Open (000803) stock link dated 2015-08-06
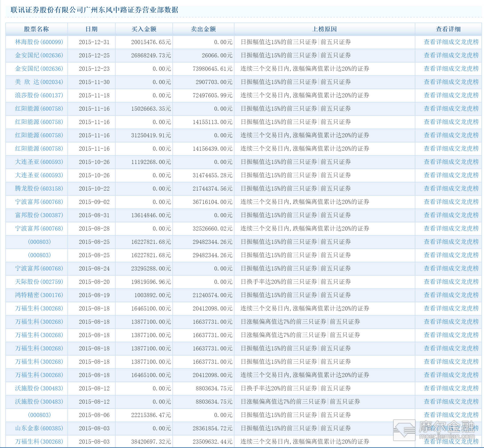 [x=39, y=415]
